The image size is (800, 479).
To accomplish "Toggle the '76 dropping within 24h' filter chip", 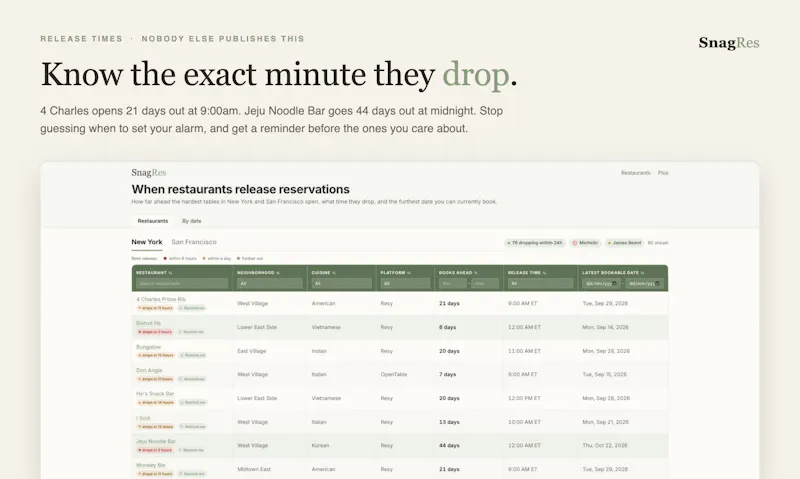I will (x=534, y=243).
